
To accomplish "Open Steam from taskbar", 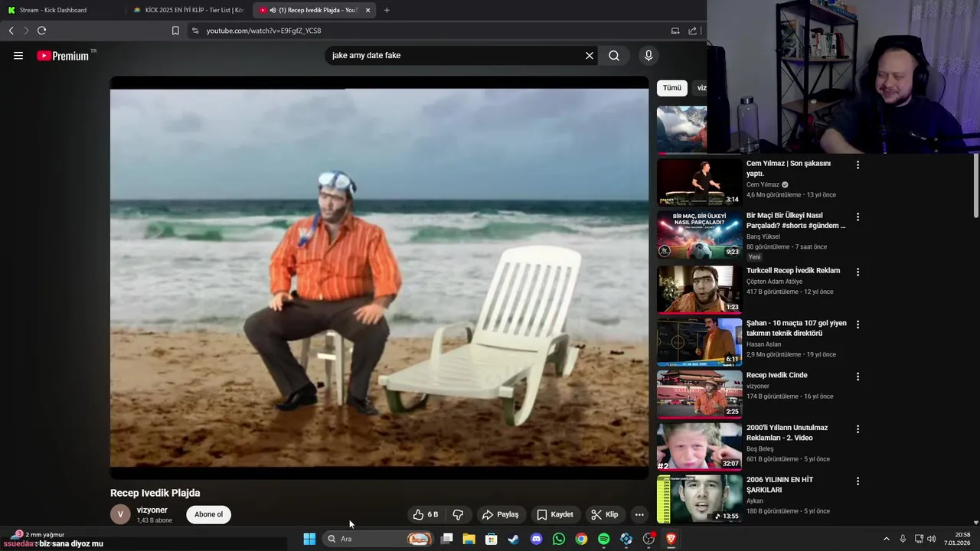I will click(514, 539).
